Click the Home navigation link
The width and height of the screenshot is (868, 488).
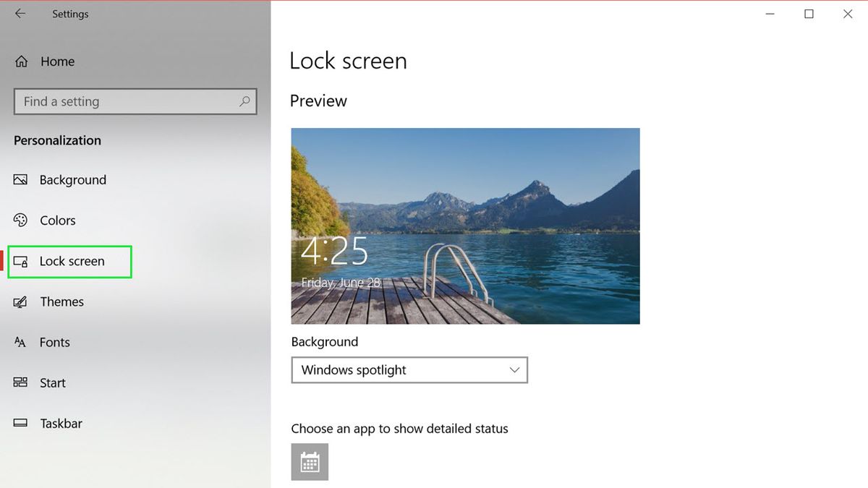56,61
